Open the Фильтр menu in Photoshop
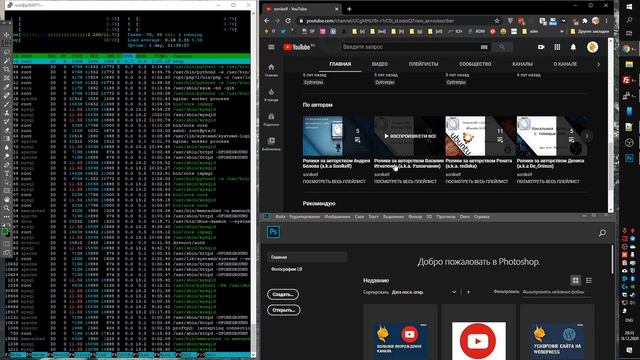 (x=415, y=217)
